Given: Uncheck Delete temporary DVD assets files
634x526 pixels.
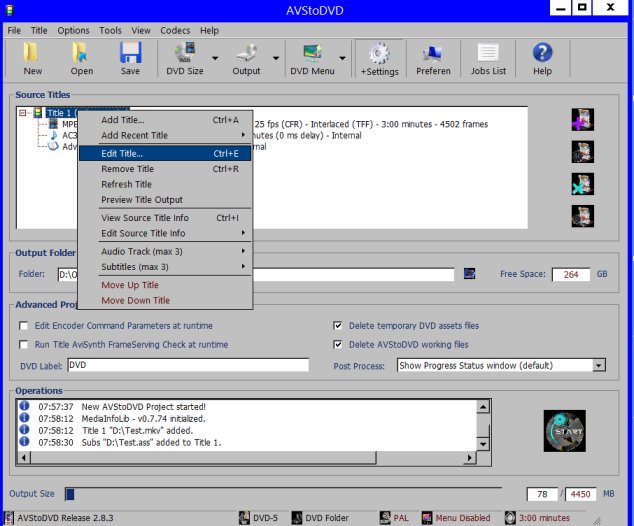Looking at the screenshot, I should (x=338, y=326).
